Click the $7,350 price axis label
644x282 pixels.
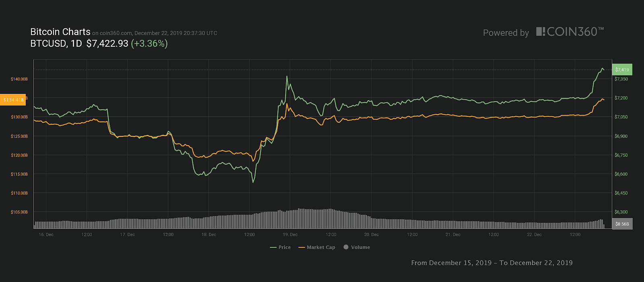tap(621, 79)
